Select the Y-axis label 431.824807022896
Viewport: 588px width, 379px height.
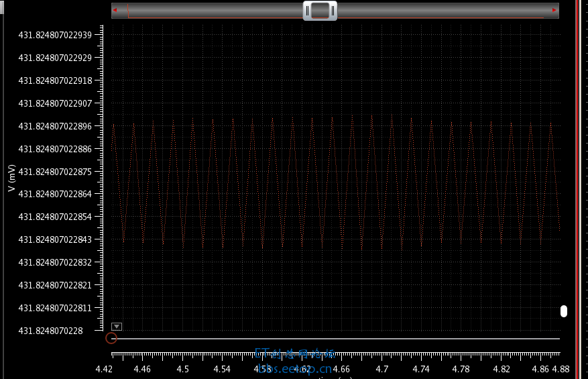55,126
